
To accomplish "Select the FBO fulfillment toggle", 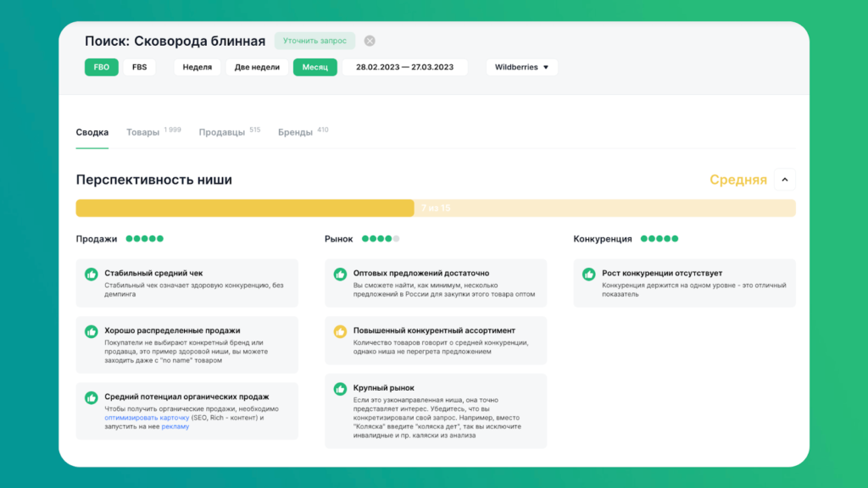I will tap(101, 67).
